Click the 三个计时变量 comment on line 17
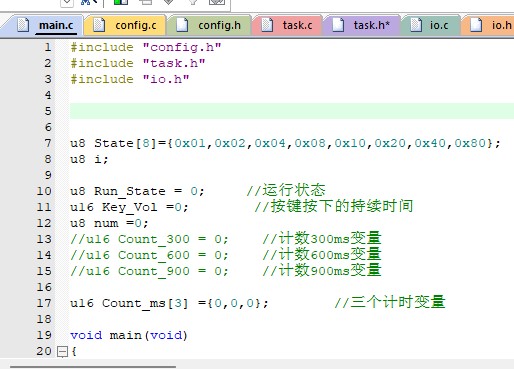The height and width of the screenshot is (369, 514). pyautogui.click(x=390, y=302)
